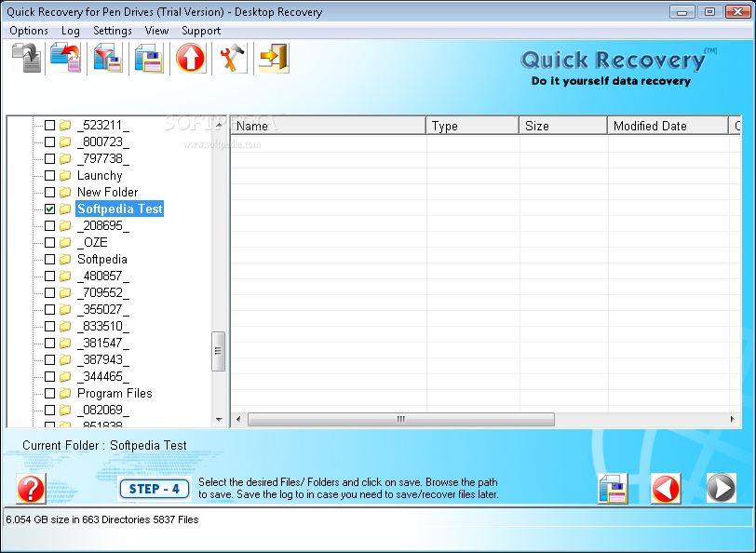Click the exit door toolbar icon
The height and width of the screenshot is (553, 756).
coord(274,58)
